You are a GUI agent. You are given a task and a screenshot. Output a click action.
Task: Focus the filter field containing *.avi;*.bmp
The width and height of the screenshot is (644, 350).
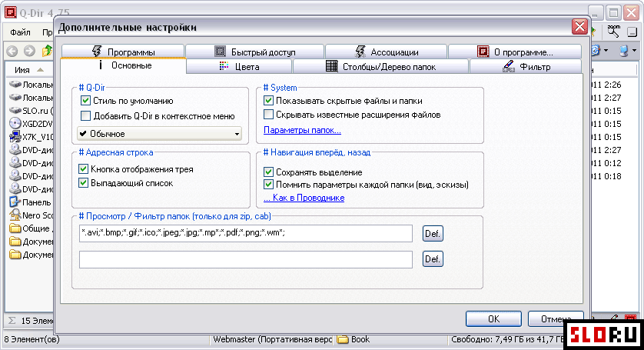[x=246, y=233]
